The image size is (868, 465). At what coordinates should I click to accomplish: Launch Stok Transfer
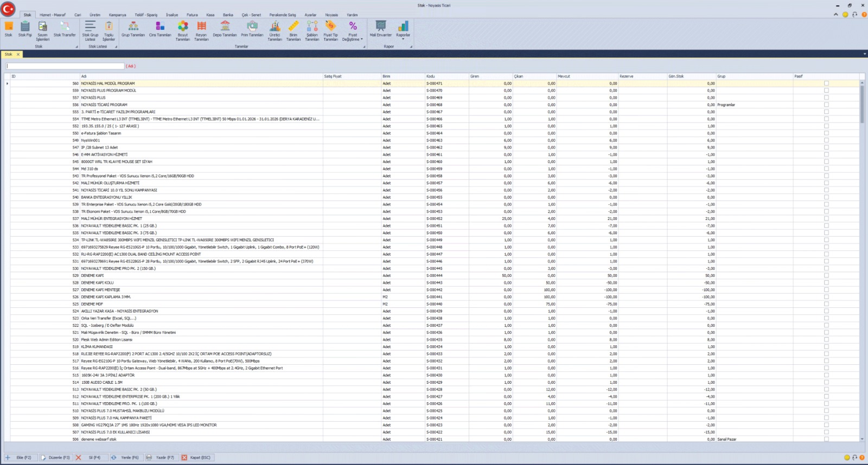tap(65, 29)
